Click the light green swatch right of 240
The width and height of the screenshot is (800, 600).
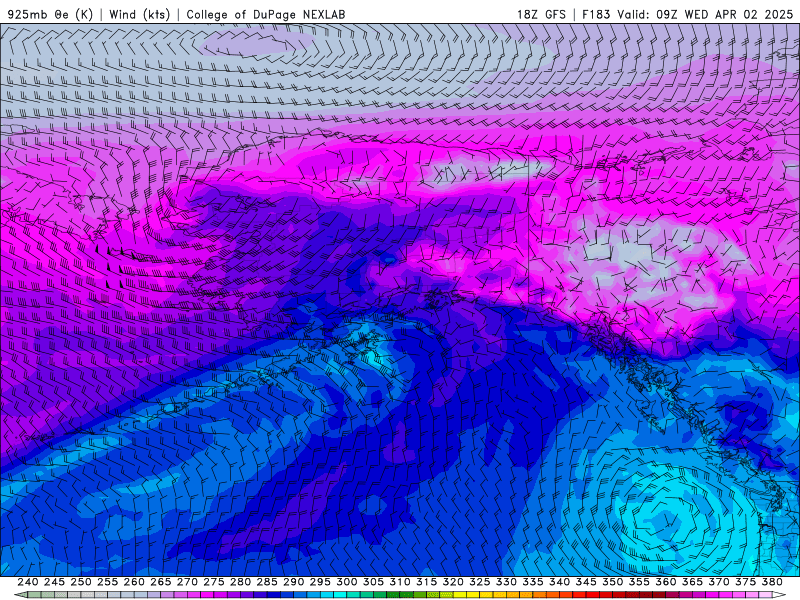[x=34, y=595]
